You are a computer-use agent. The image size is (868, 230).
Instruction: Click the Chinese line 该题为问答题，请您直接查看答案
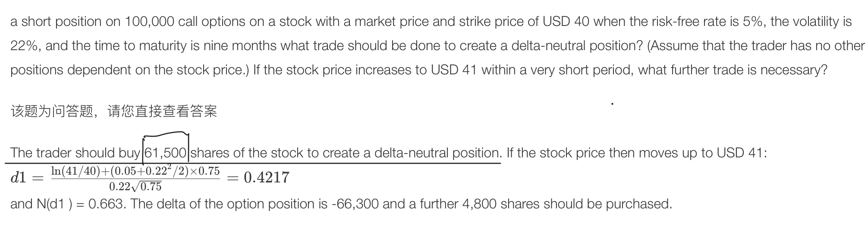[x=114, y=112]
